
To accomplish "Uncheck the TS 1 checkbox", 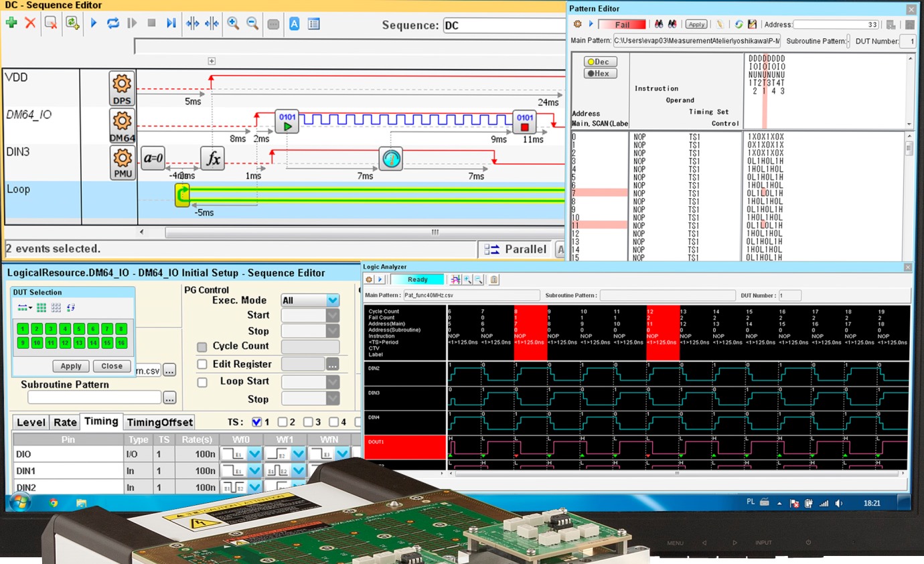I will point(256,422).
